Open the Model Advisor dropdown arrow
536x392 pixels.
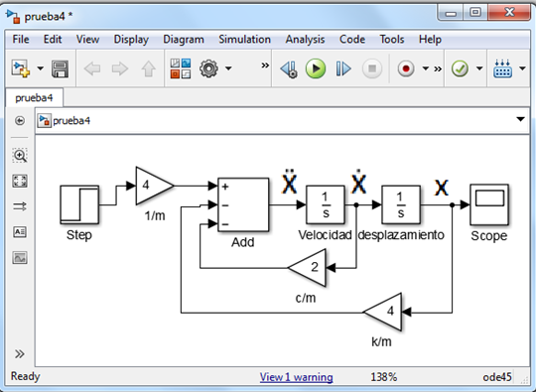479,68
